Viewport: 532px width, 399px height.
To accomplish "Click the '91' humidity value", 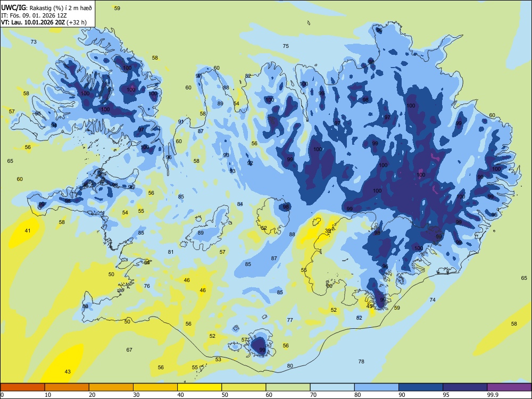I will coord(181,121).
